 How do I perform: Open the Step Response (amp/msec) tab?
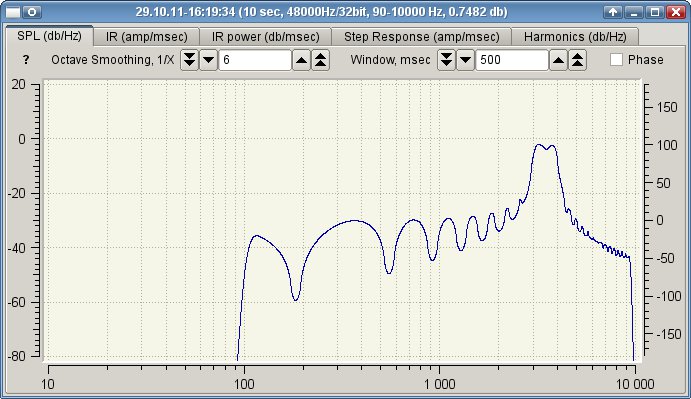[421, 37]
